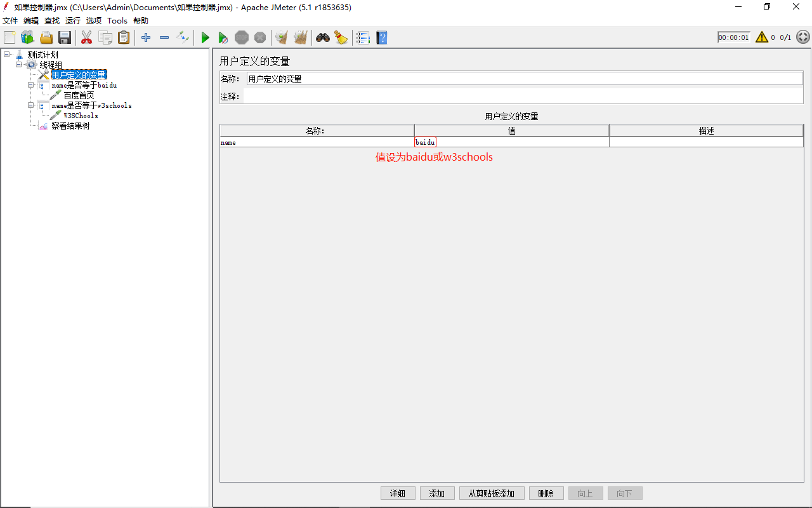Save the test plan with floppy icon
This screenshot has width=812, height=508.
pos(65,37)
